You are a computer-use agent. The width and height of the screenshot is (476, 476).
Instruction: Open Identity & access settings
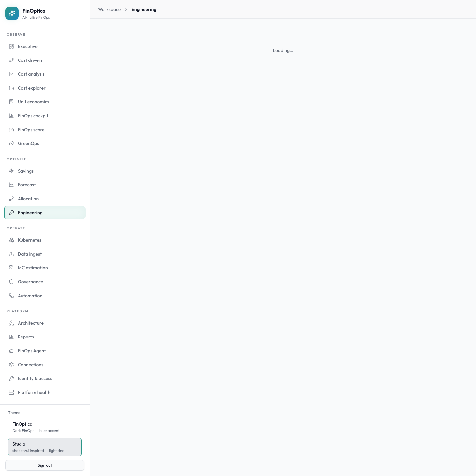[x=45, y=378]
